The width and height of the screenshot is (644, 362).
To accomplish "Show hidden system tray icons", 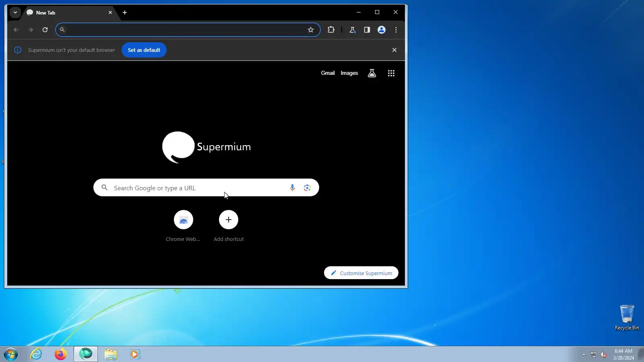I will pos(584,354).
